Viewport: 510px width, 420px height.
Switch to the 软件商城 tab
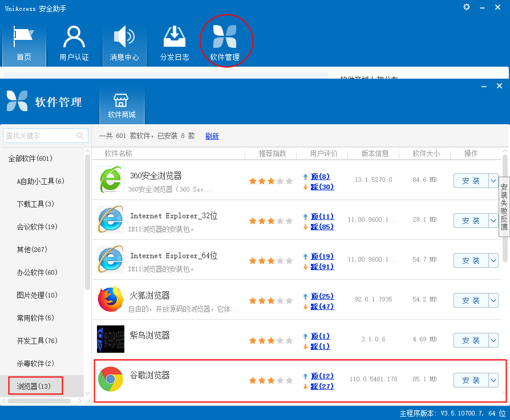click(122, 105)
